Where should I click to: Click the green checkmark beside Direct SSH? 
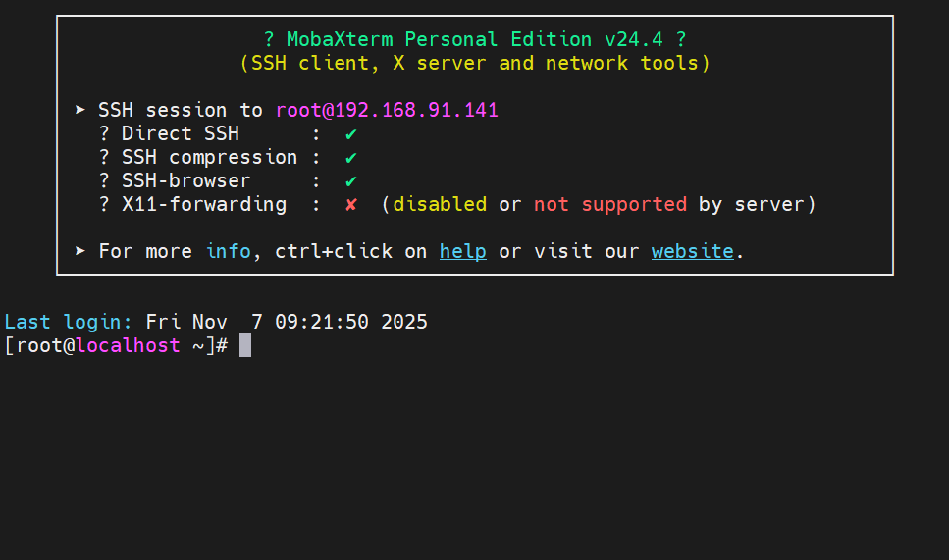[350, 133]
